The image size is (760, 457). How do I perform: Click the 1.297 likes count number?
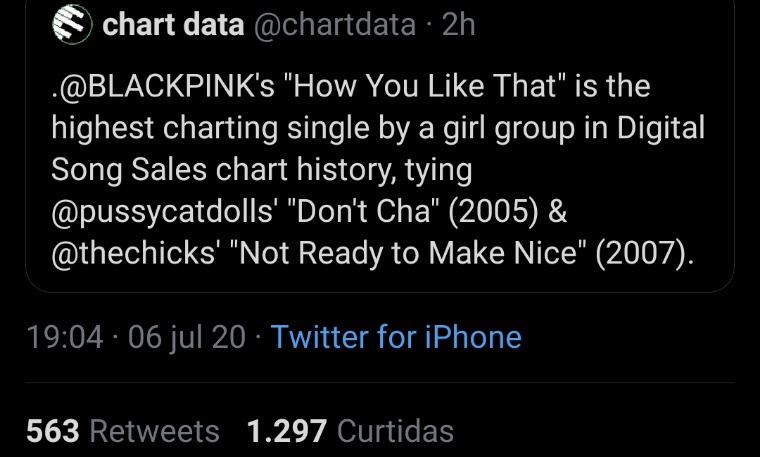[286, 431]
